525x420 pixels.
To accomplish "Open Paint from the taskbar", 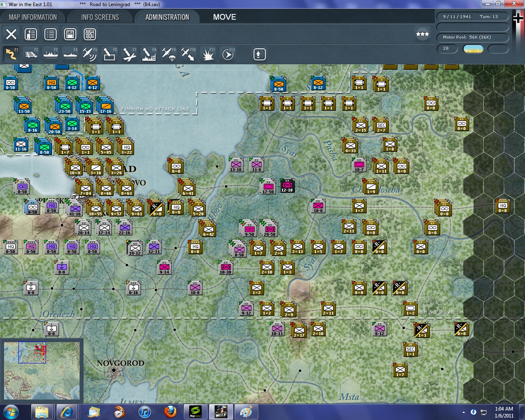I will pos(246,411).
